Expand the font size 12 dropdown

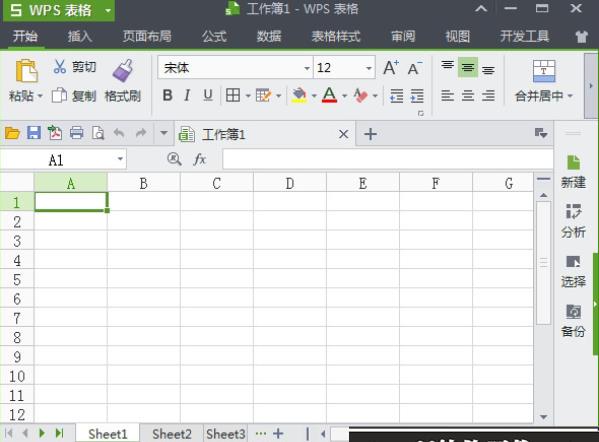369,68
